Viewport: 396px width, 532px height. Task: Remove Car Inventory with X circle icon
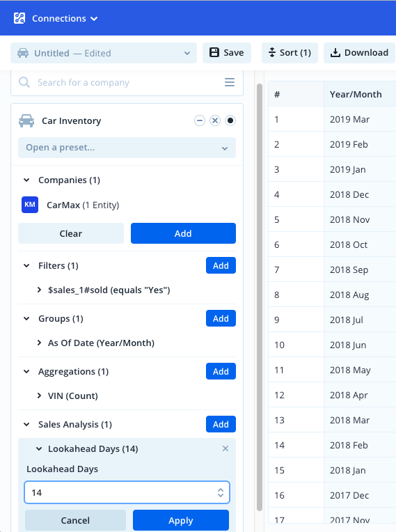(215, 120)
